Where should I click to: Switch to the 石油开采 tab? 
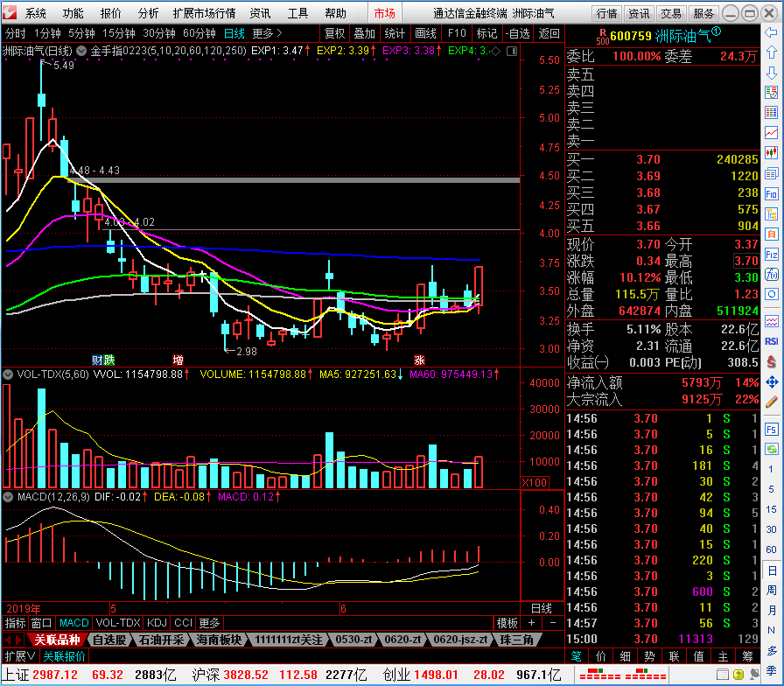click(161, 640)
